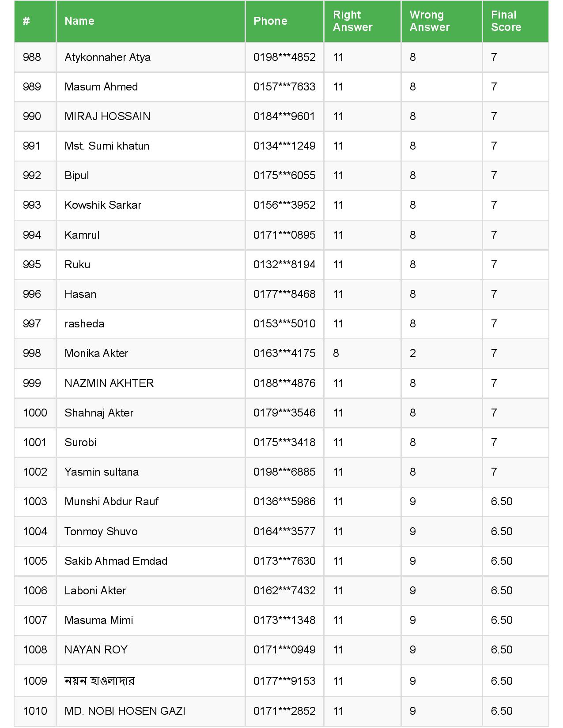
Task: Click the Kowshik Sarkar entry
Action: point(103,205)
